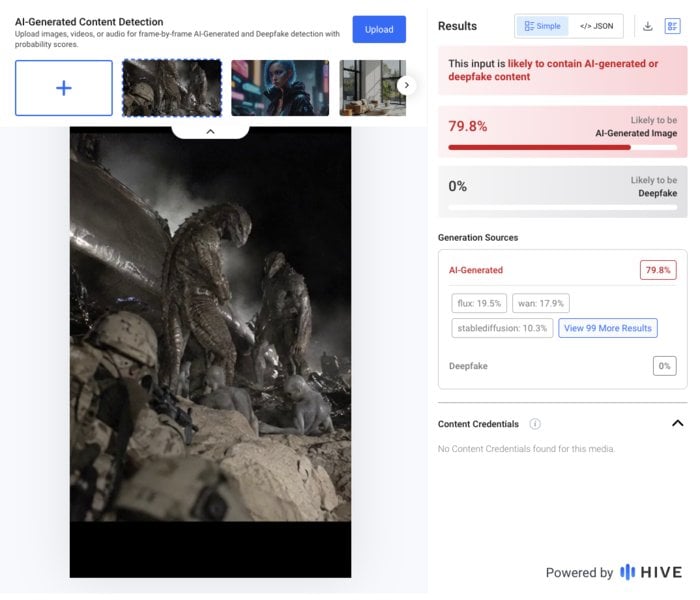Click the AI-Generated Content Detection title
Viewport: 700px width, 600px height.
point(89,22)
